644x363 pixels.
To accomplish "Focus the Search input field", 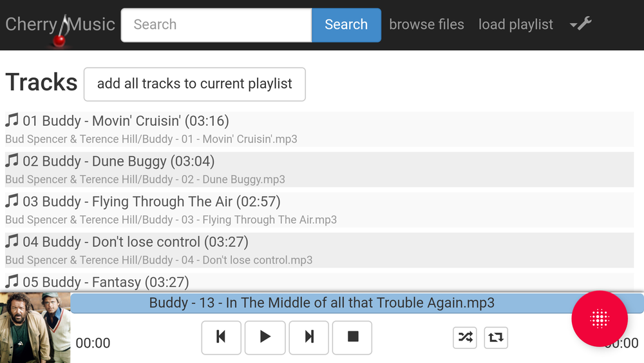I will (x=216, y=25).
